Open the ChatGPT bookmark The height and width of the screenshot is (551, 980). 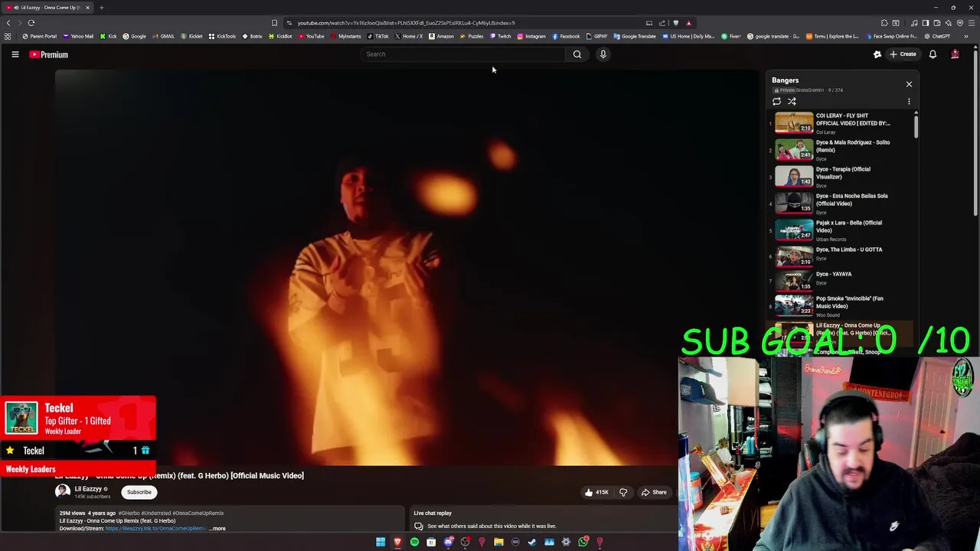(x=936, y=36)
